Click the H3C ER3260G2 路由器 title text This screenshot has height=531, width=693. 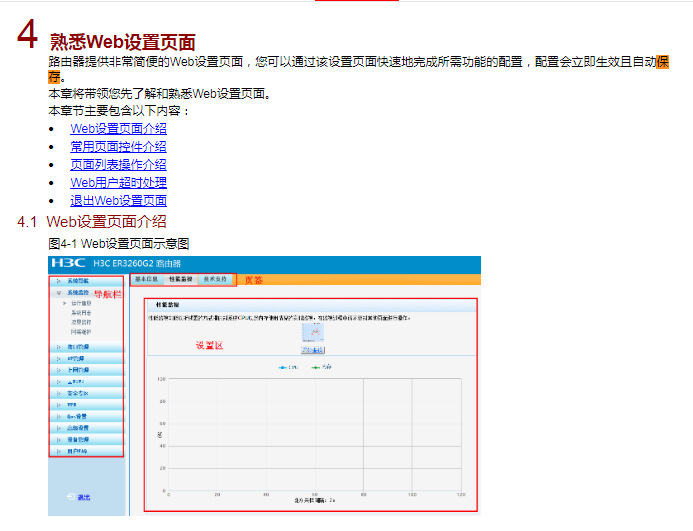[x=137, y=264]
